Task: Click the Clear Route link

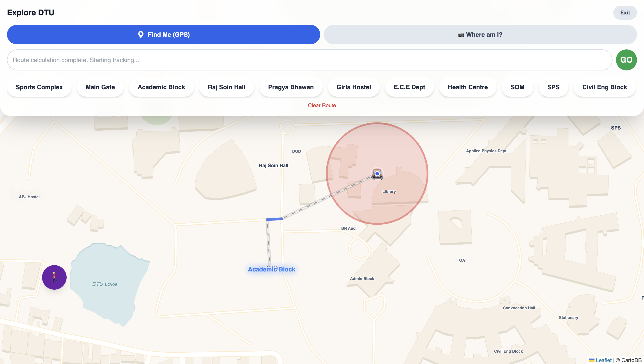Action: 322,105
